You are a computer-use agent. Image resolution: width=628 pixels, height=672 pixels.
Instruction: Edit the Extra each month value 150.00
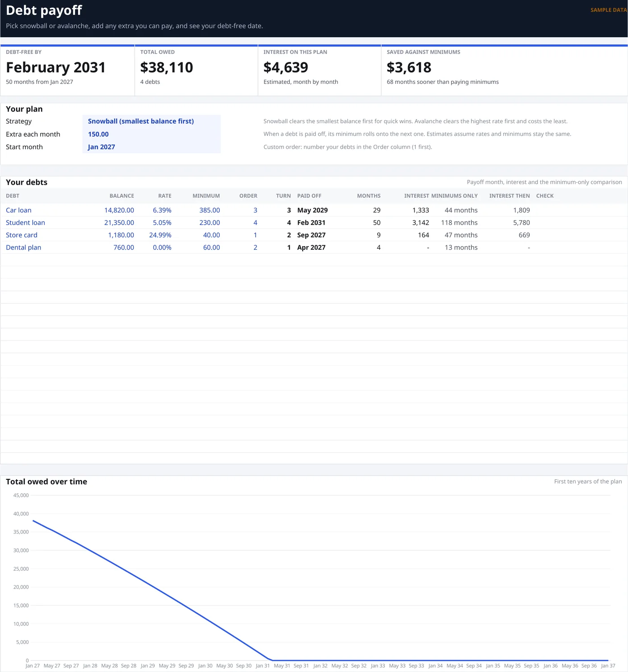tap(152, 134)
